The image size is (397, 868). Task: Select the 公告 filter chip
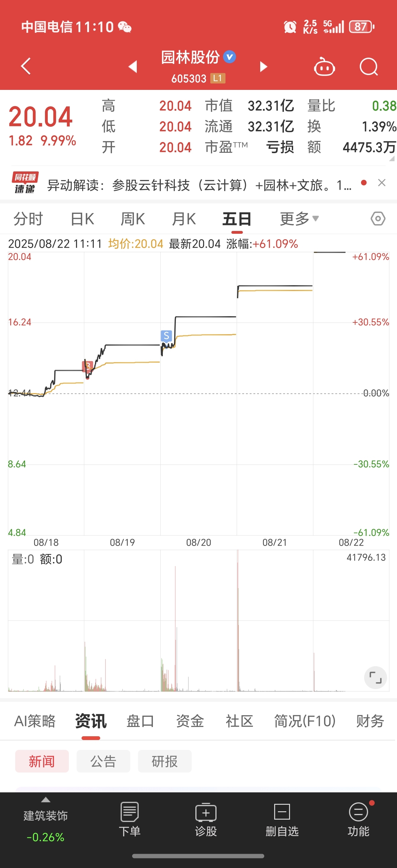click(x=103, y=761)
